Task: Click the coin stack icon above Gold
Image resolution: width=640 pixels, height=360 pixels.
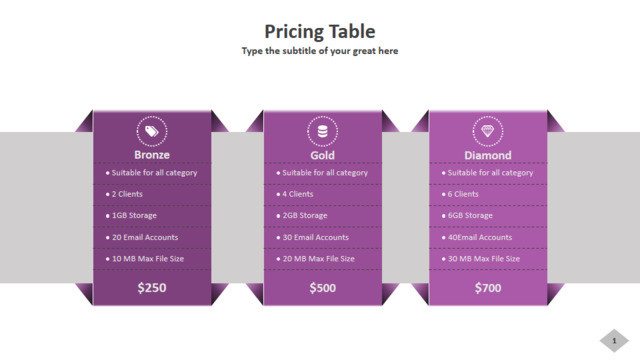Action: click(322, 131)
